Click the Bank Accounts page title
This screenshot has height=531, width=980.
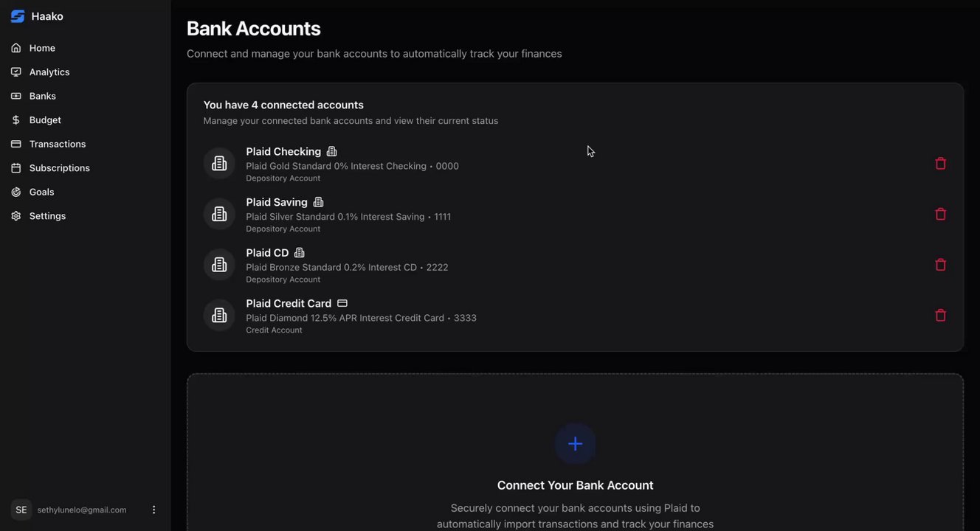254,29
